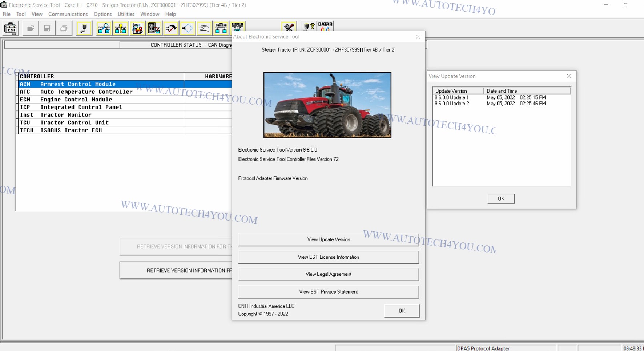Open the Help menu

(170, 14)
